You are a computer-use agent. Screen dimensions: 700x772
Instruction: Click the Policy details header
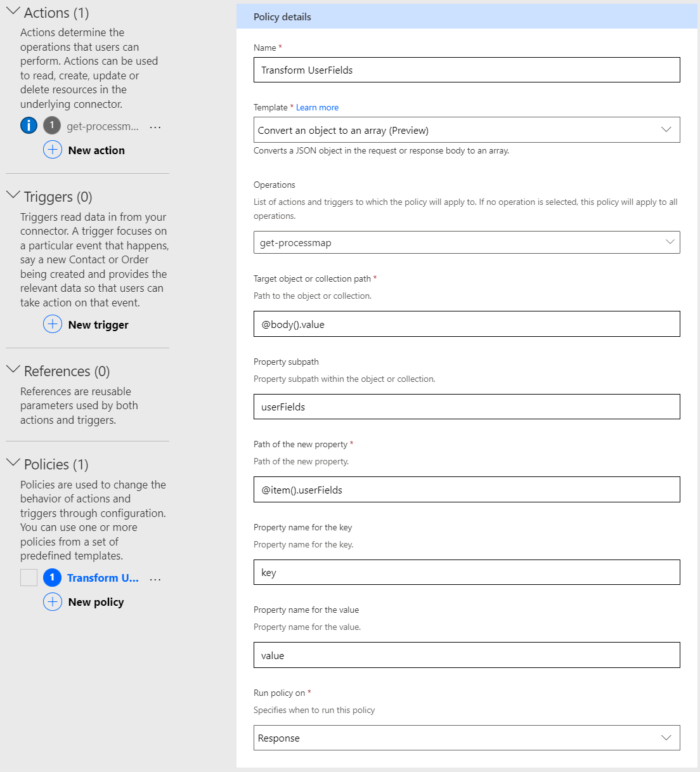click(x=467, y=16)
